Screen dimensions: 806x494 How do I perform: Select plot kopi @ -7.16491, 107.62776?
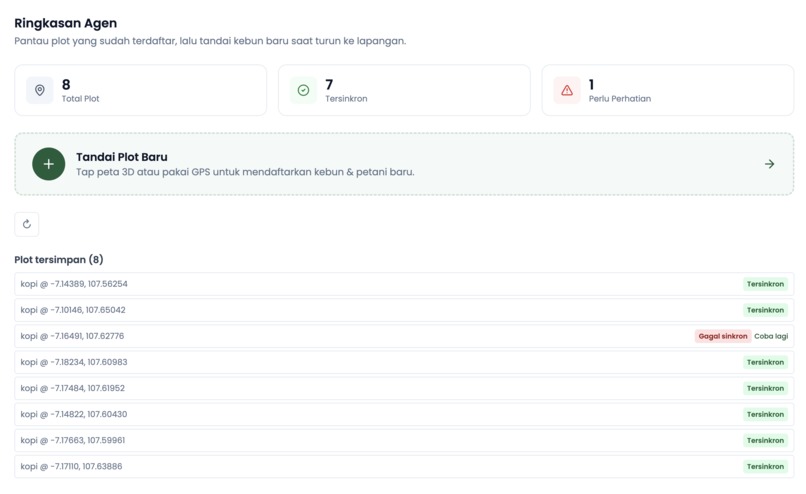pyautogui.click(x=404, y=336)
